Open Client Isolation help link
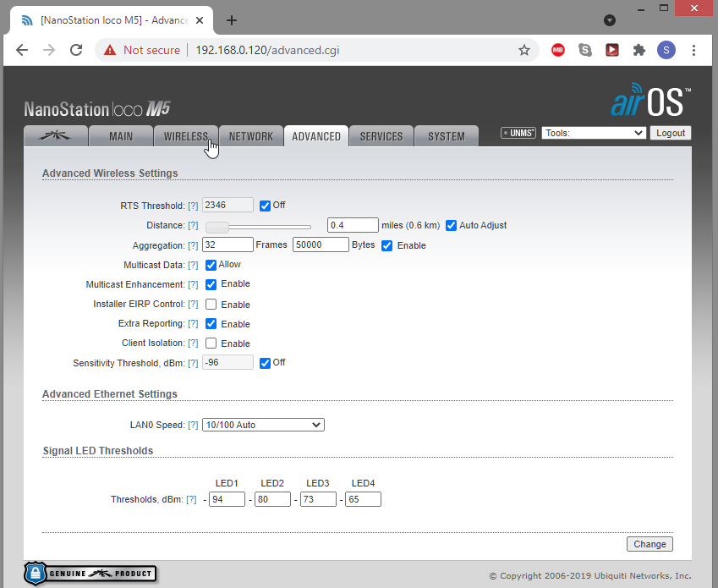This screenshot has width=718, height=588. click(x=193, y=343)
